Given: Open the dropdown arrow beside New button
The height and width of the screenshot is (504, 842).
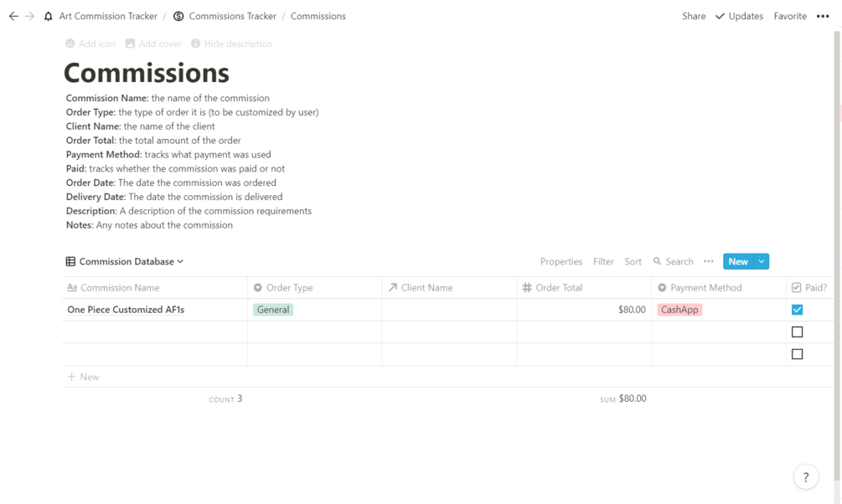Looking at the screenshot, I should coord(762,261).
